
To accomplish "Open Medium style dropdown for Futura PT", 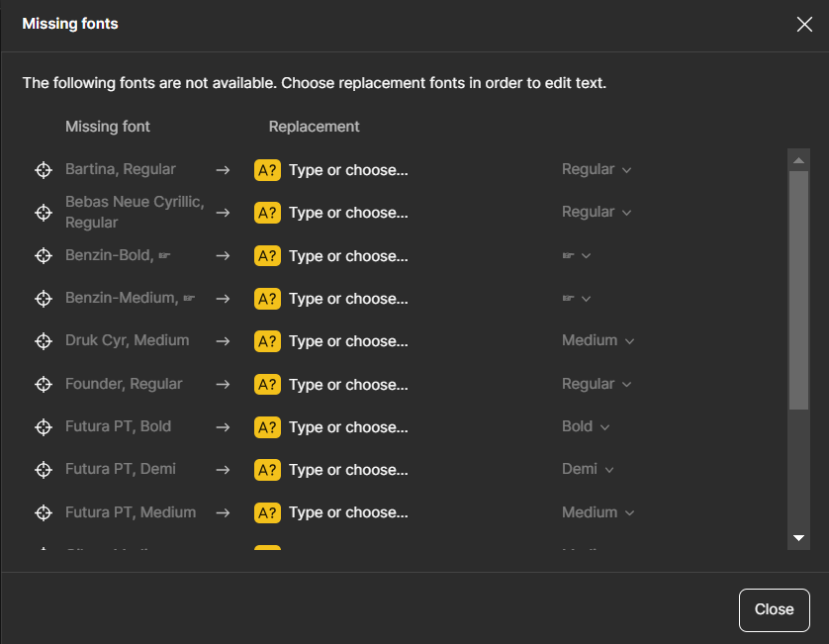I will 598,512.
